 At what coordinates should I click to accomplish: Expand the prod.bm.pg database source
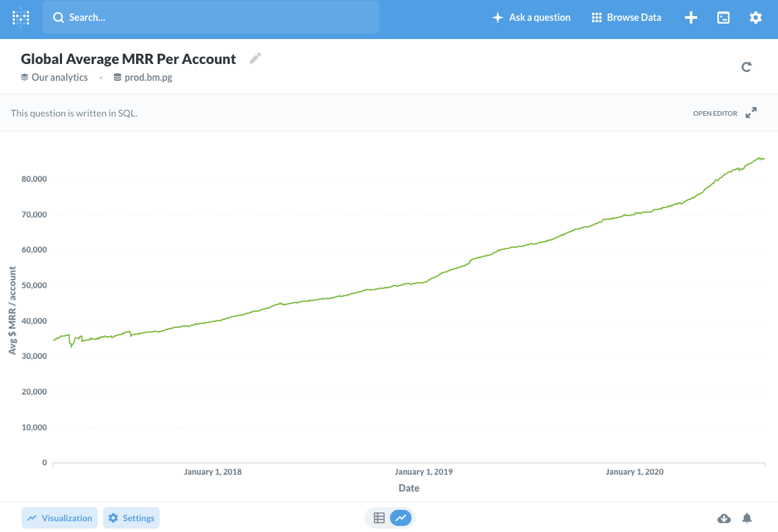pos(143,77)
